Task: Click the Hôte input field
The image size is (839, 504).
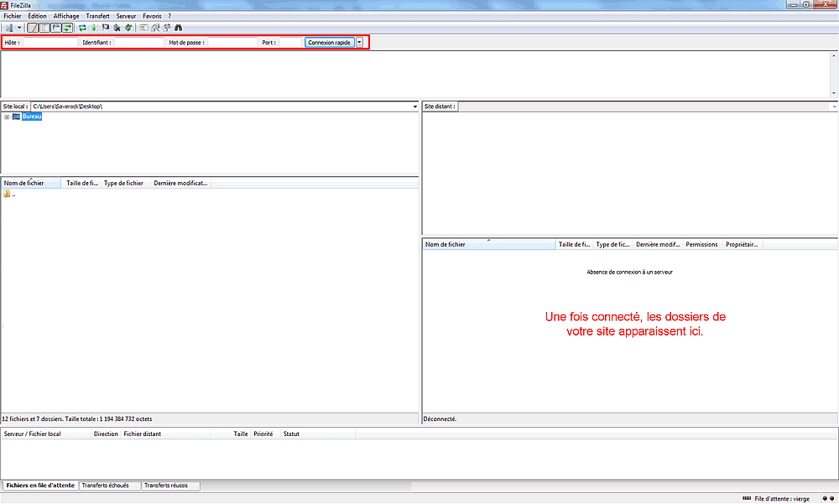Action: coord(50,42)
